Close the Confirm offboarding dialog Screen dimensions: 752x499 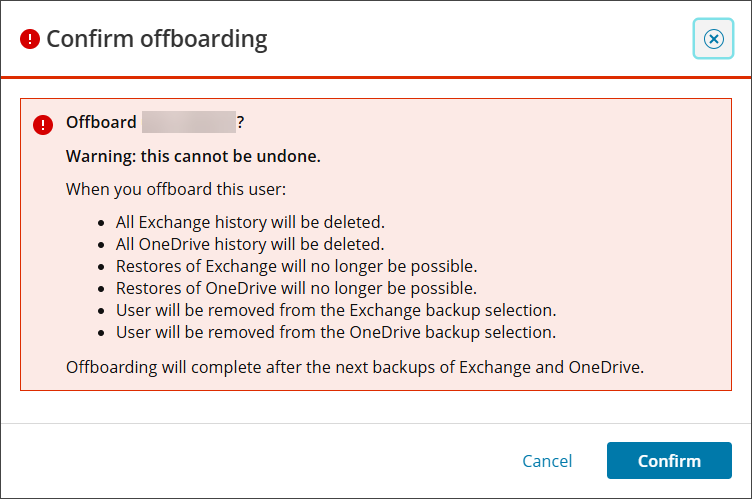coord(713,39)
